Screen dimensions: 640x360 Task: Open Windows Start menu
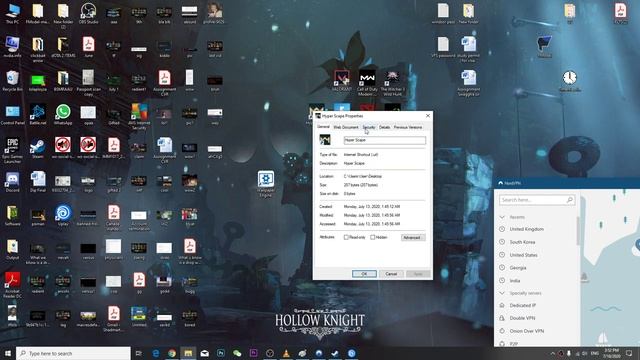[x=7, y=353]
